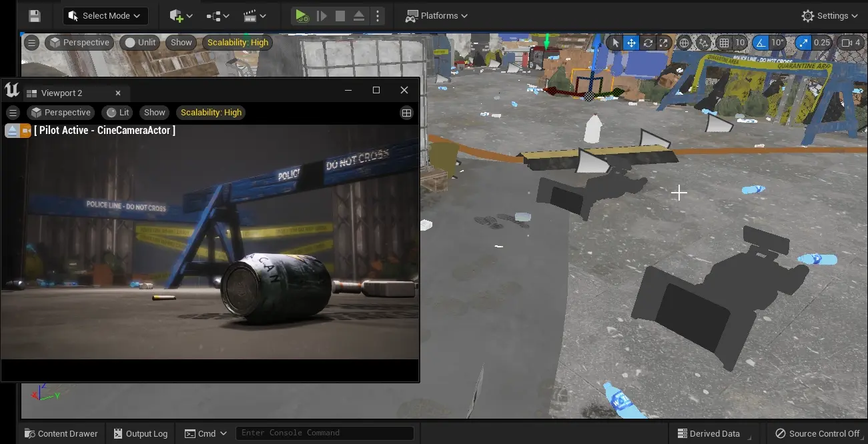Click the main viewport Scalability: High button
The image size is (868, 444).
coord(238,43)
